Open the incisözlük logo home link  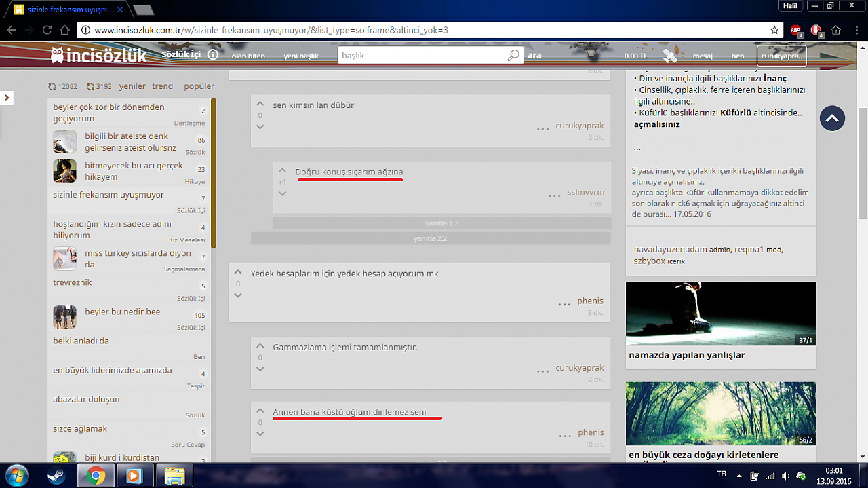click(99, 55)
